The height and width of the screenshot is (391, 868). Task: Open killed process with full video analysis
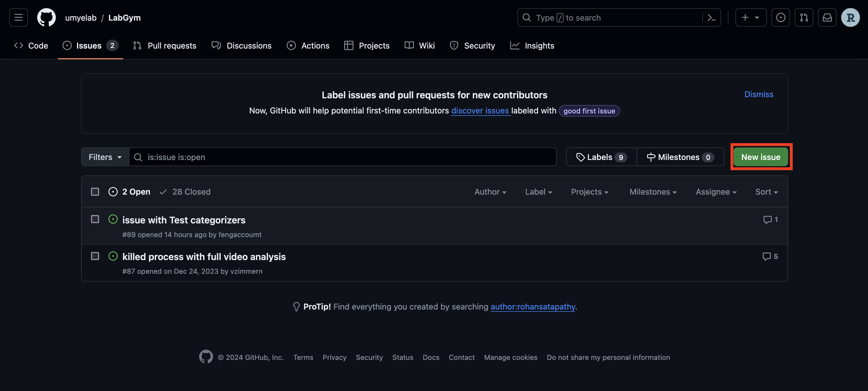pyautogui.click(x=204, y=257)
